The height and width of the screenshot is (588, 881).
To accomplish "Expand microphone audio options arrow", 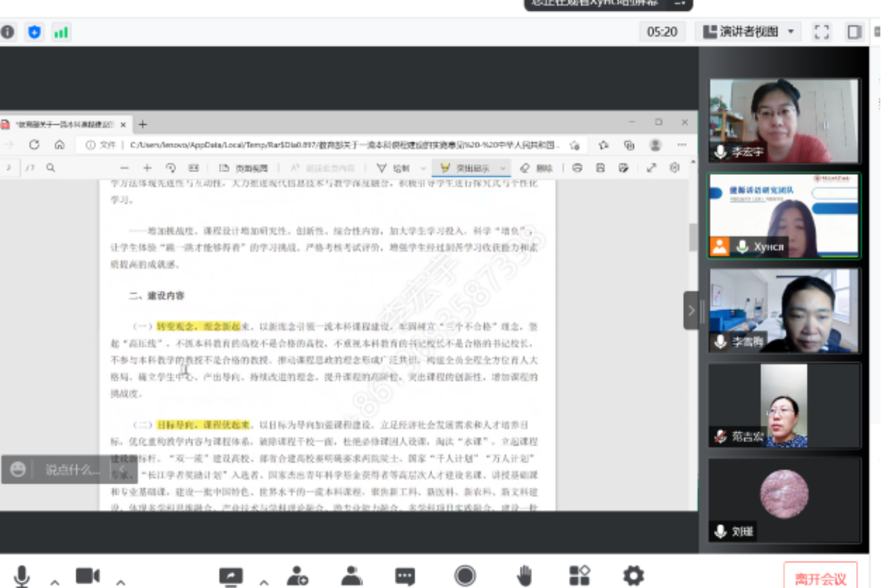I will pos(55,582).
